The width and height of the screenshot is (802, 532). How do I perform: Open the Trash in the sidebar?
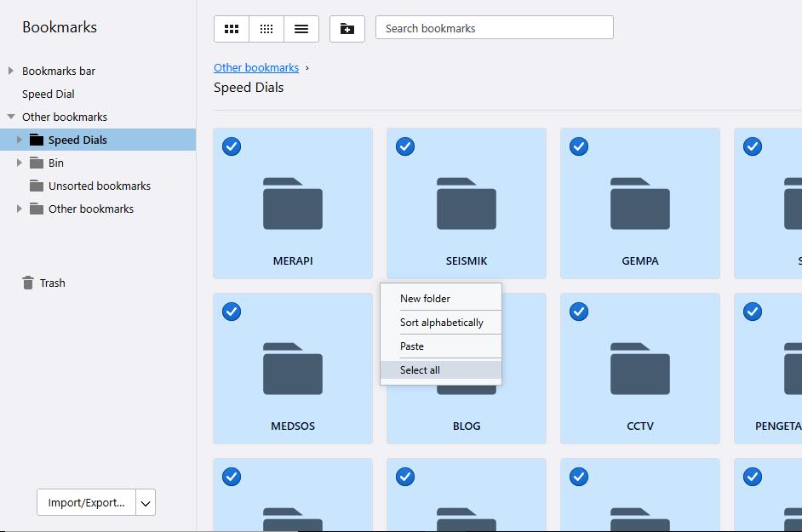[x=50, y=283]
